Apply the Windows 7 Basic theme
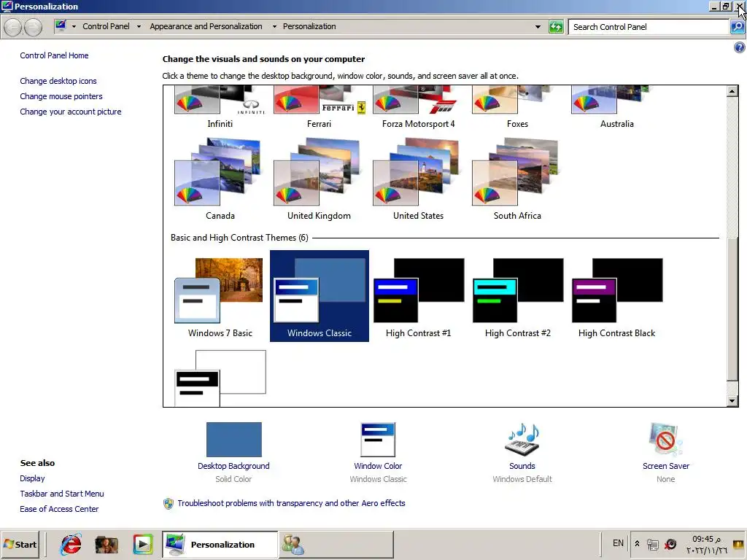The image size is (747, 560). (220, 296)
